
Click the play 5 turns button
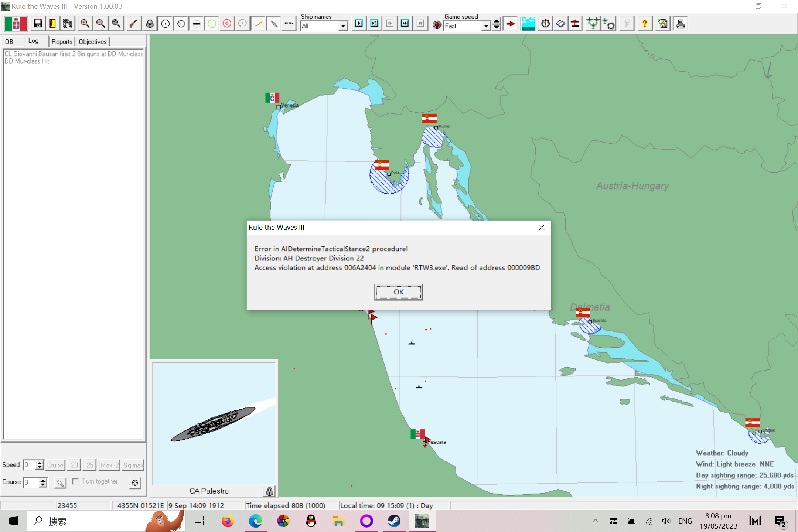(374, 24)
